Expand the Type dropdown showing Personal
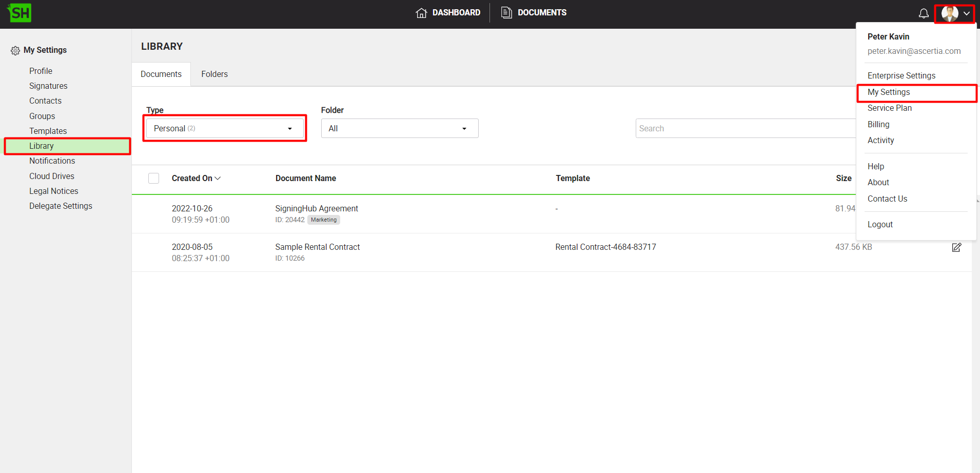The height and width of the screenshot is (473, 980). pyautogui.click(x=225, y=128)
